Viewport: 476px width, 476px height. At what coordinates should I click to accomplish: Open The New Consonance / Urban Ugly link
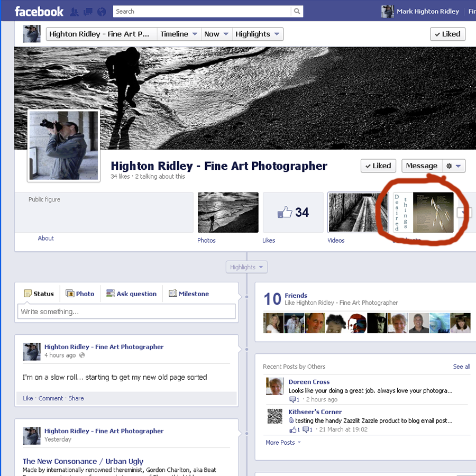(x=83, y=461)
